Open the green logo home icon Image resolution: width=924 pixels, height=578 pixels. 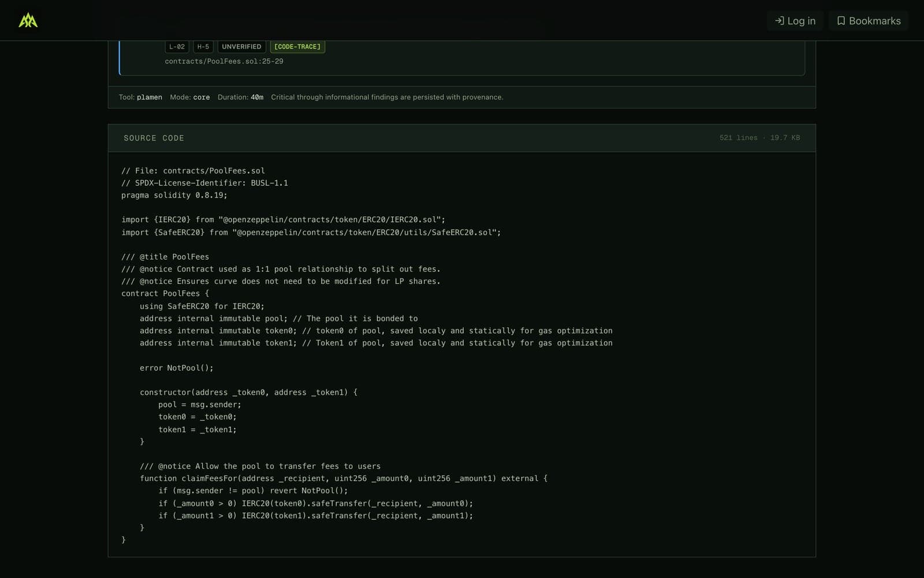pos(28,21)
